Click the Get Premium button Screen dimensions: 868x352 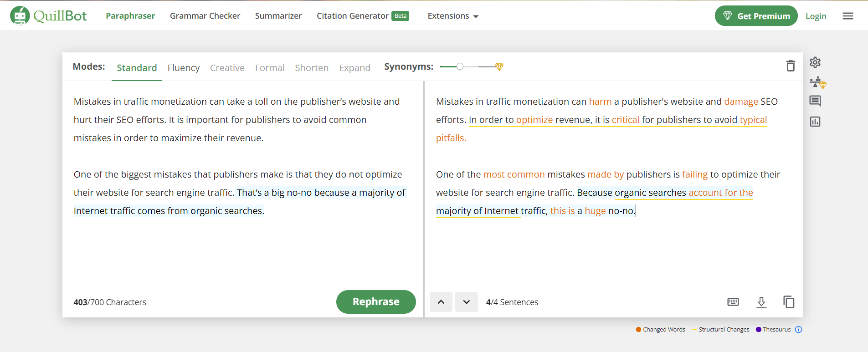click(x=756, y=16)
